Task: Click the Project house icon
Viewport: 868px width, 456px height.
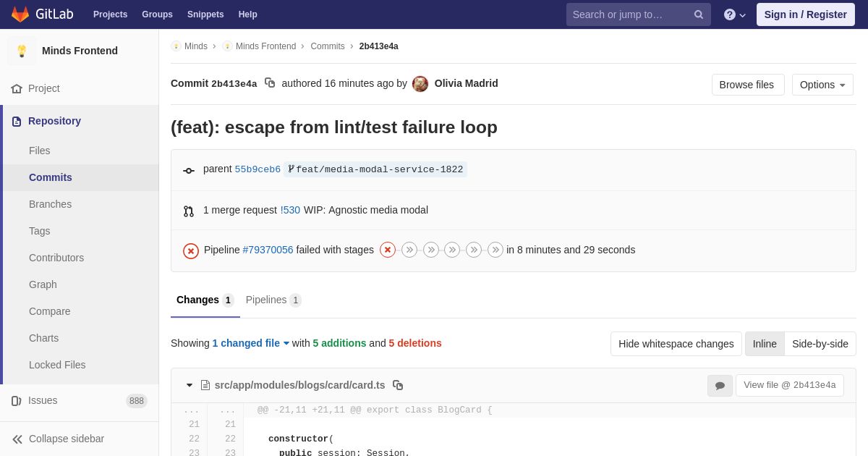Action: (17, 88)
